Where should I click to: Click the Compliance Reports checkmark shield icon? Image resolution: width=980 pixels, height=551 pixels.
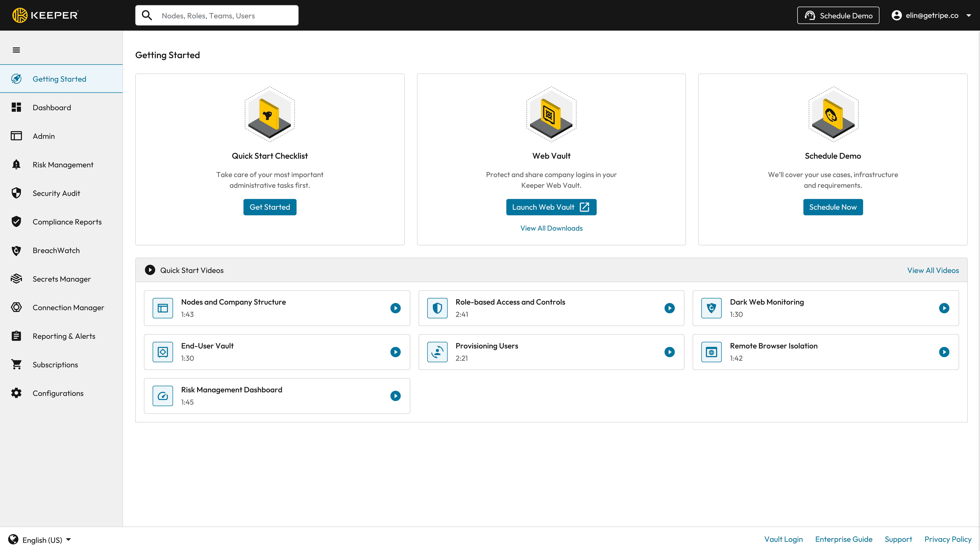[x=16, y=221]
